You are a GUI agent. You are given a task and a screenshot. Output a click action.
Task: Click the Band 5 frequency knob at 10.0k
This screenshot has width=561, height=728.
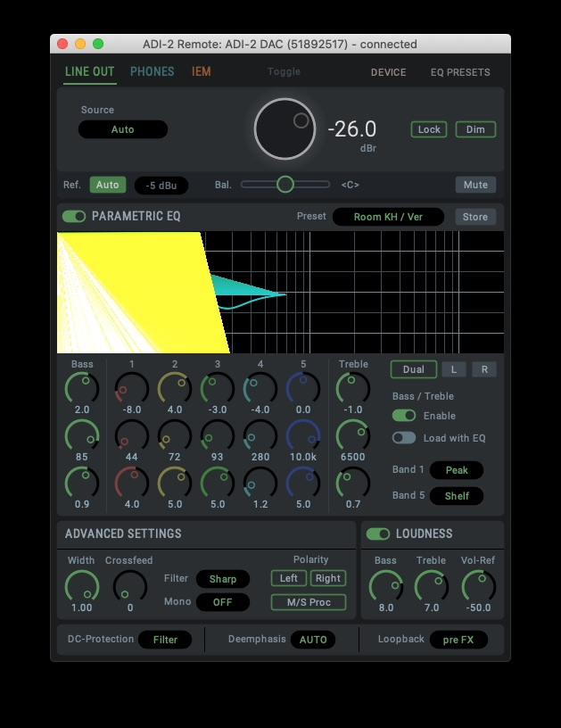click(303, 435)
